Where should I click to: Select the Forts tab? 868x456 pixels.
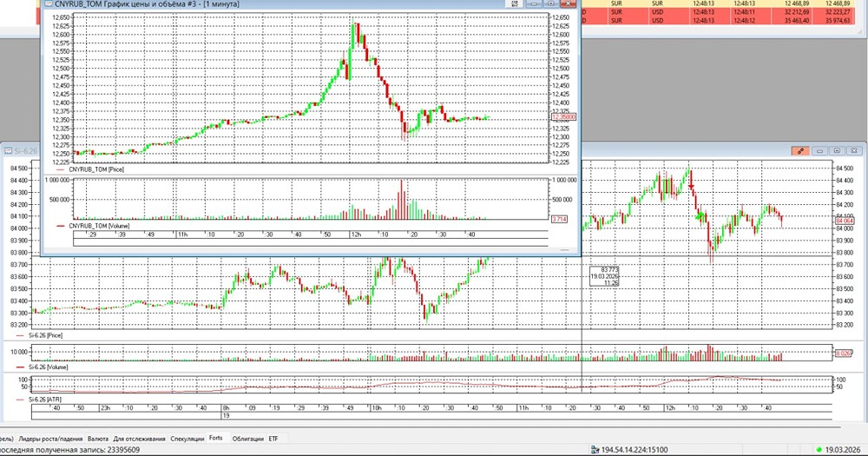point(216,439)
